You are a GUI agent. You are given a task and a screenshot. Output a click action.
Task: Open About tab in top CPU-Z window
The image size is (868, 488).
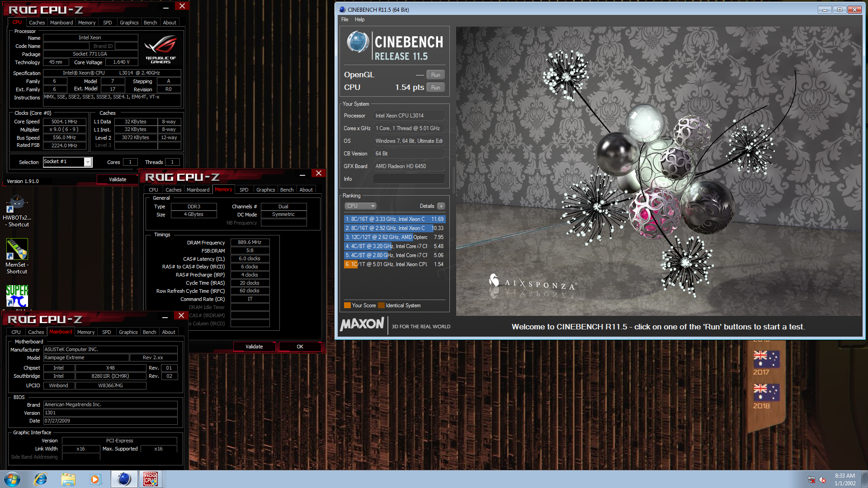coord(170,23)
